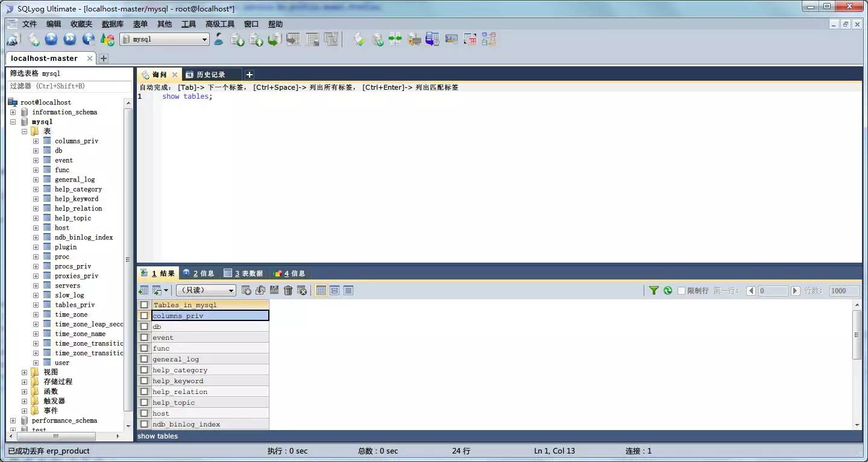Close the localhost-master connection tab
The width and height of the screenshot is (868, 462).
[90, 58]
